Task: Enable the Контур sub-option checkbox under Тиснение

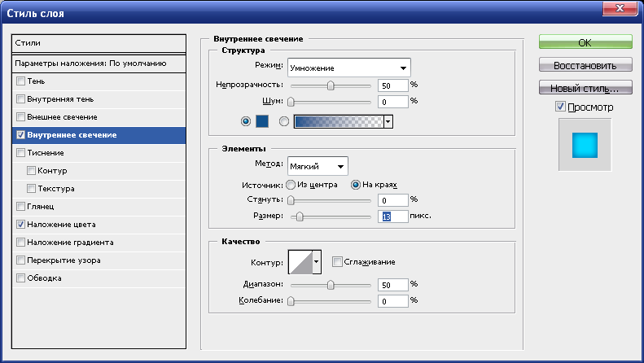Action: [x=31, y=170]
